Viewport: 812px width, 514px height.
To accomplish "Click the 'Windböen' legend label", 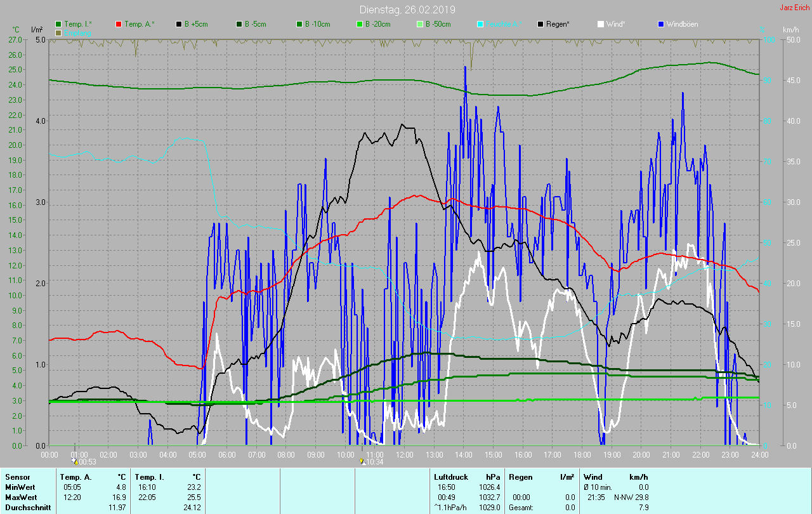I will pos(682,24).
